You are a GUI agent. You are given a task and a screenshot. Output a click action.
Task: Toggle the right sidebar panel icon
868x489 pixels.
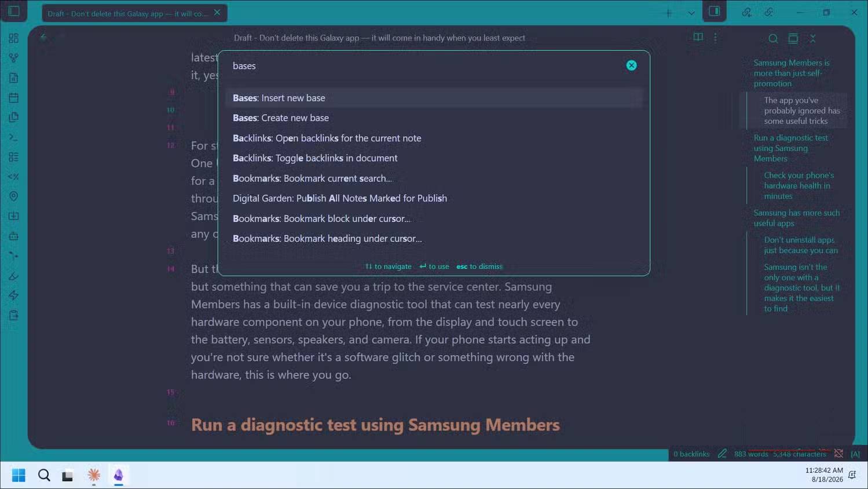(x=715, y=11)
